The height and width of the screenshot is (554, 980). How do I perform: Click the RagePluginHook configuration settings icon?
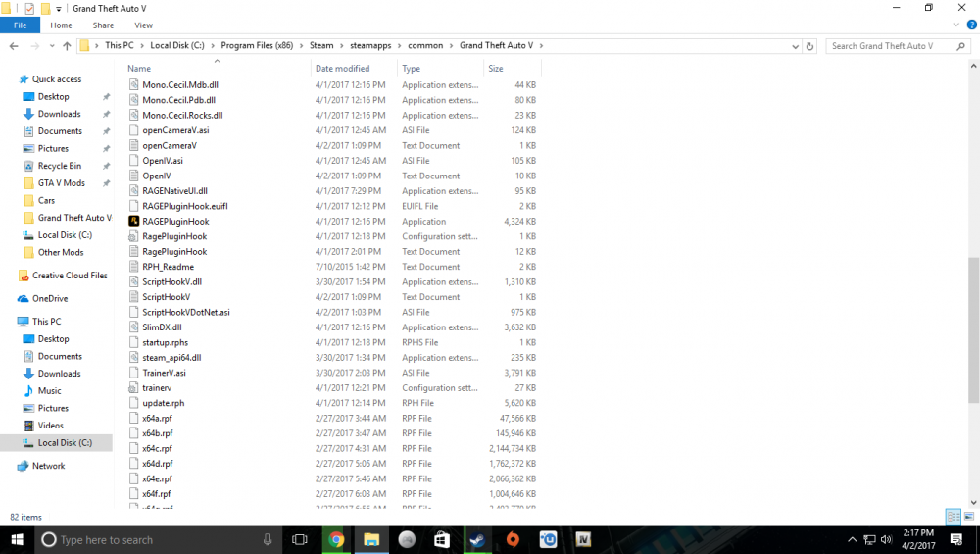click(133, 236)
